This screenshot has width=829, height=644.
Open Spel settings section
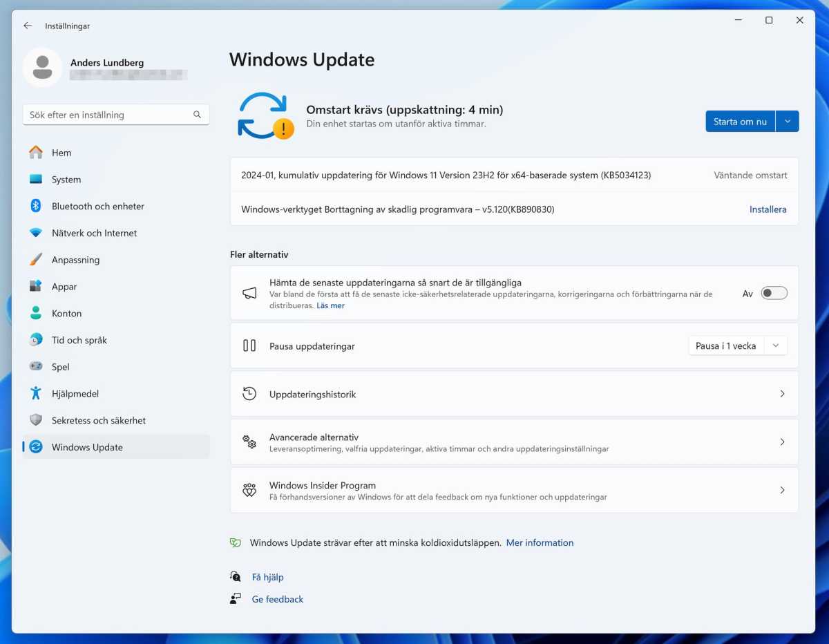pos(116,367)
